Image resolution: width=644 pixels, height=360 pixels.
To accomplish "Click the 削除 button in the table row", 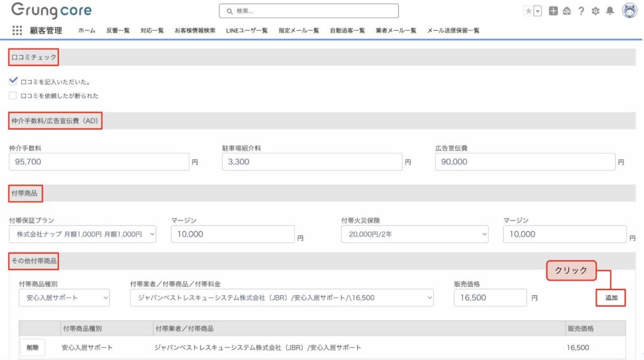I will click(33, 347).
